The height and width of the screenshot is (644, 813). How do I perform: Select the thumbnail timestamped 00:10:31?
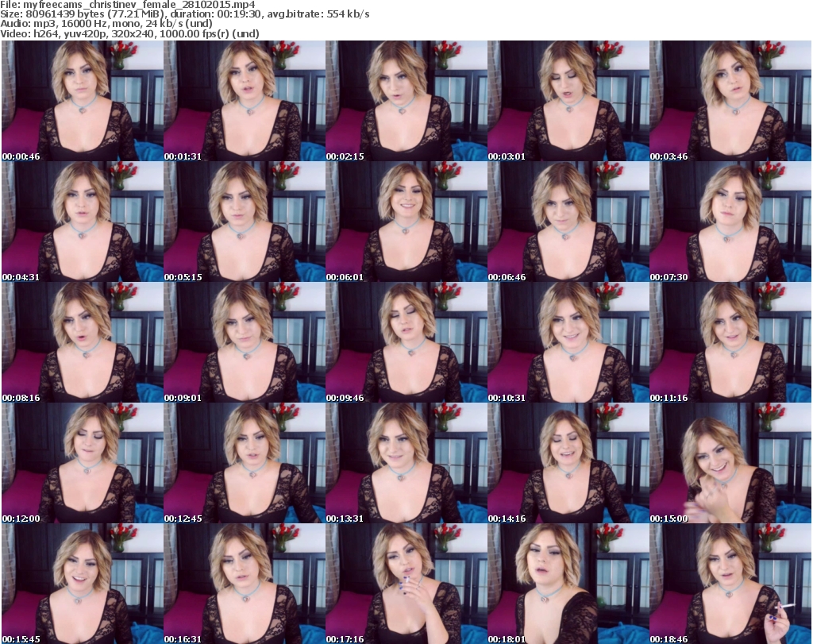click(x=568, y=343)
